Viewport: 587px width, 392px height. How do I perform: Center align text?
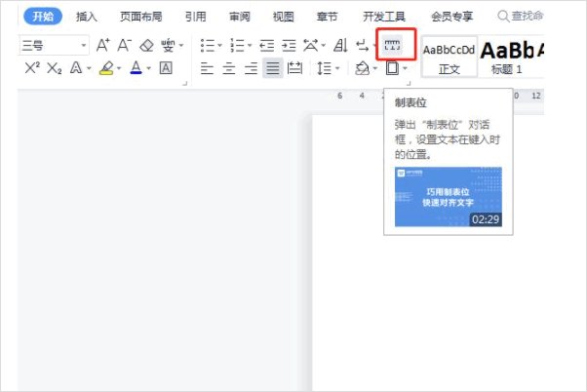click(x=229, y=68)
